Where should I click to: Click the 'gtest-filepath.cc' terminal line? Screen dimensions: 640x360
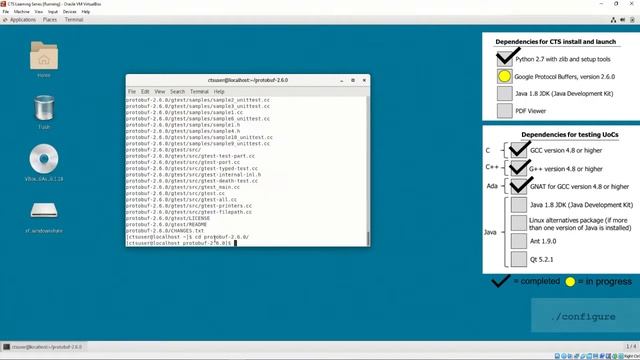(x=189, y=212)
